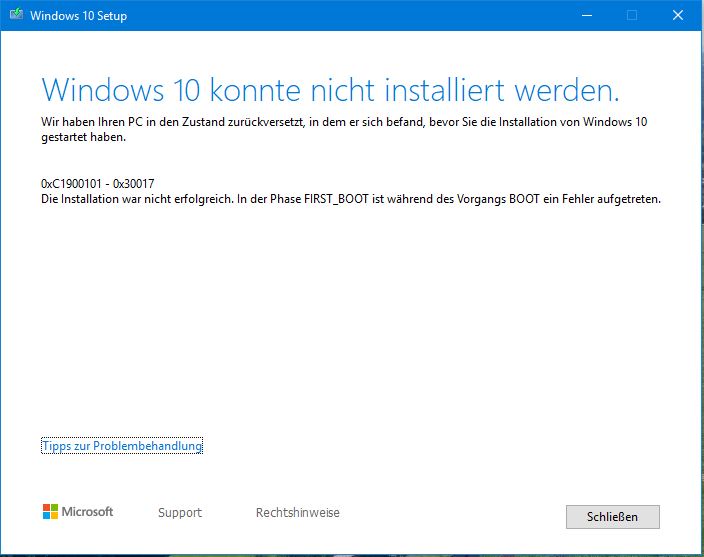Click the 'Windows 10 Setup' title text
704x557 pixels.
pyautogui.click(x=79, y=16)
